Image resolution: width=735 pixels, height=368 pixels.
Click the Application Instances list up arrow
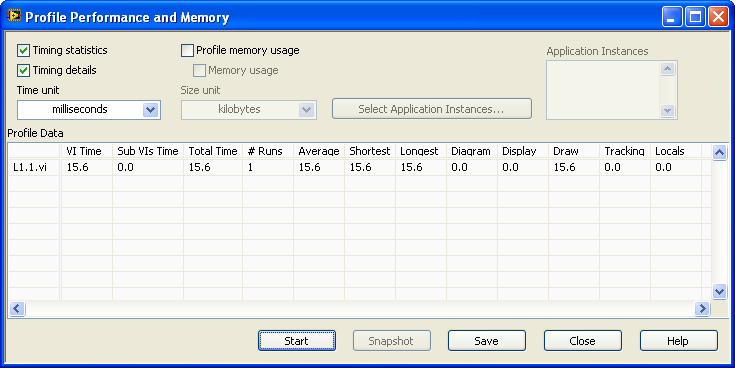pos(668,69)
